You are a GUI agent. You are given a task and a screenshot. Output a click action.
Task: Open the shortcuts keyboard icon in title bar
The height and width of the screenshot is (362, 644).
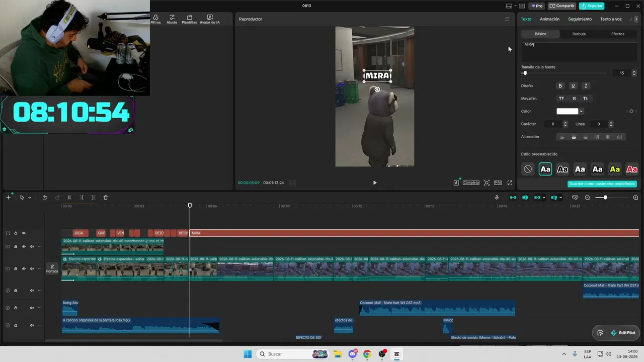pos(522,6)
